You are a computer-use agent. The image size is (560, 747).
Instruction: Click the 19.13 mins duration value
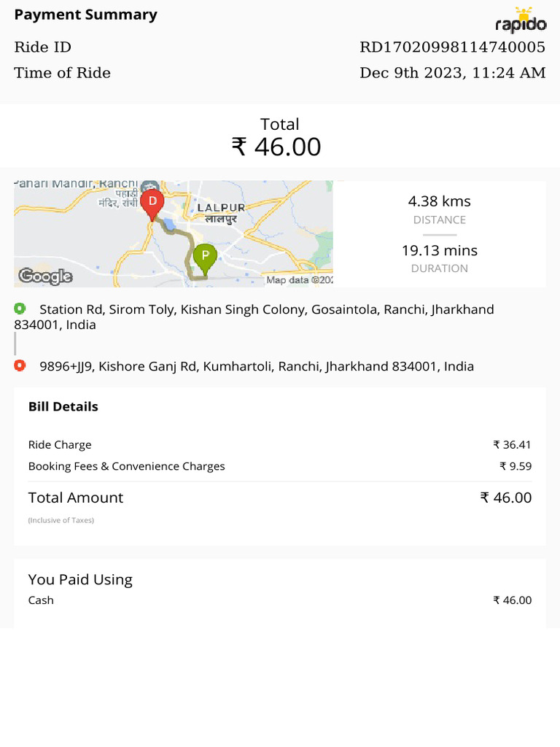(439, 250)
